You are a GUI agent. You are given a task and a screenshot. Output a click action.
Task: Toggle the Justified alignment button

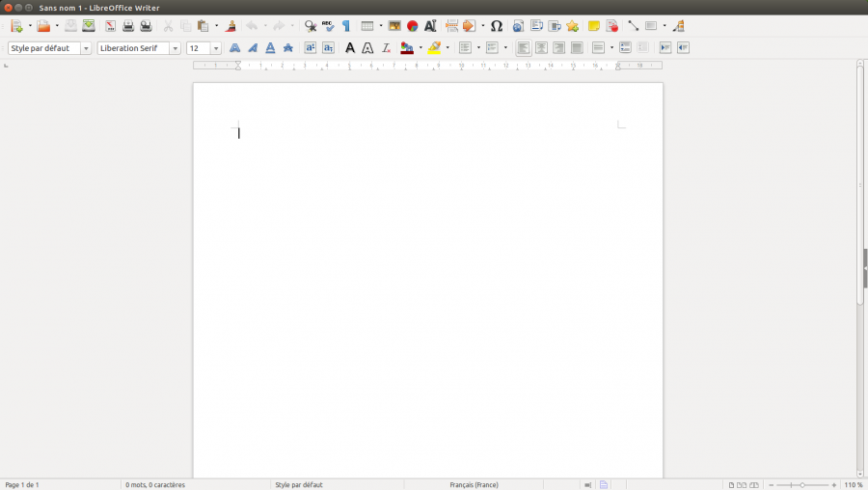point(577,48)
